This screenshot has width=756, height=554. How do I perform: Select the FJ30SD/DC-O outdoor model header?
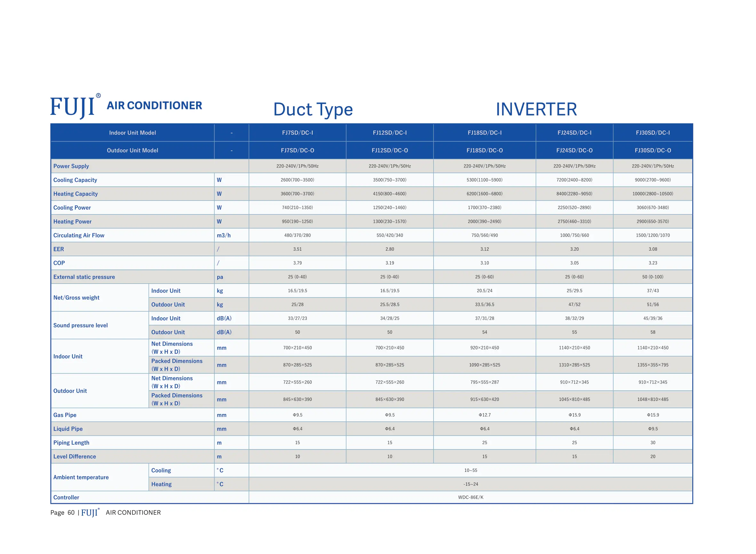[x=652, y=150]
